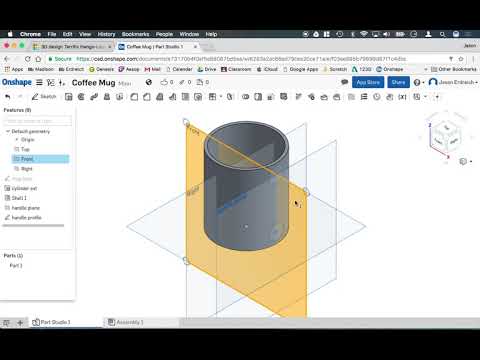The height and width of the screenshot is (360, 480).
Task: Click the blue Share button
Action: (x=398, y=82)
